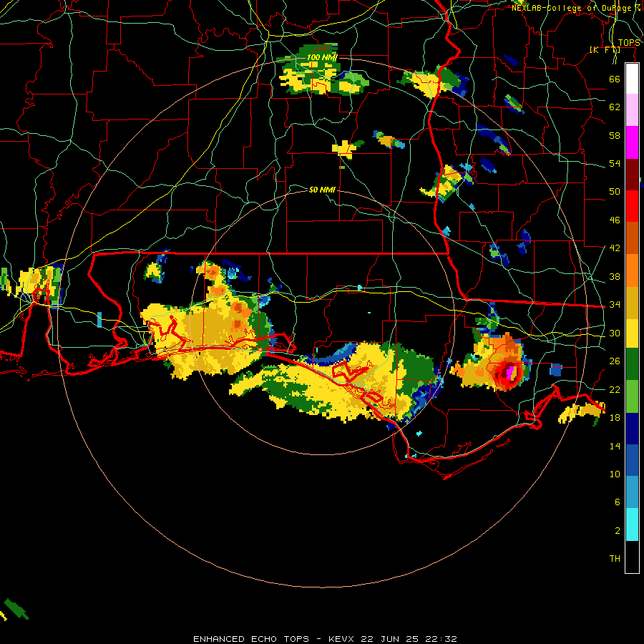Click the white color block in legend
This screenshot has width=644, height=644.
point(632,79)
